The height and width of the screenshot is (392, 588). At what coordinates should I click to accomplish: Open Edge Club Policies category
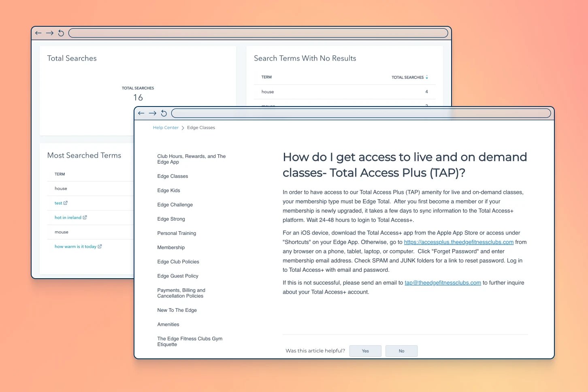click(x=178, y=262)
